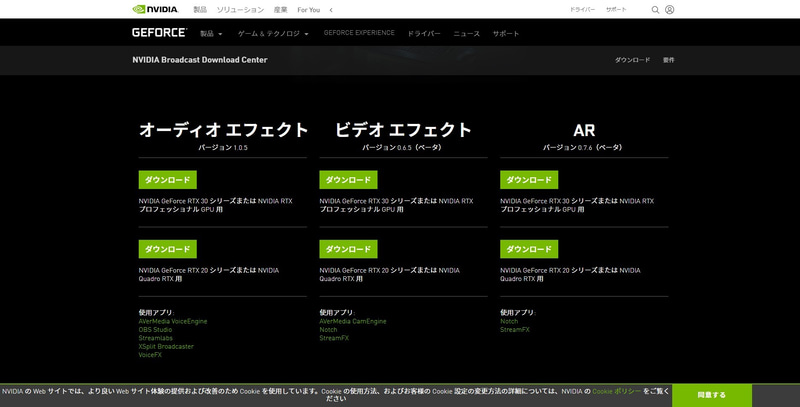Open XSplit Broadcaster link
The image size is (800, 407).
point(166,346)
